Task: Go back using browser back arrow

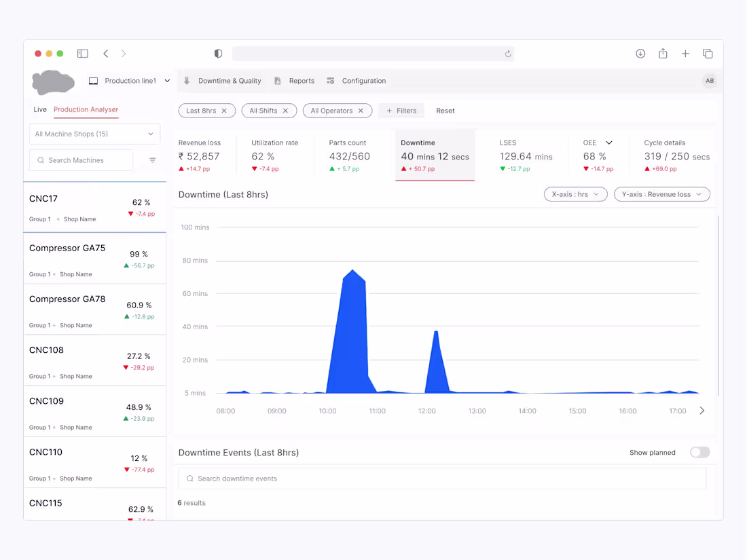Action: pyautogui.click(x=106, y=54)
